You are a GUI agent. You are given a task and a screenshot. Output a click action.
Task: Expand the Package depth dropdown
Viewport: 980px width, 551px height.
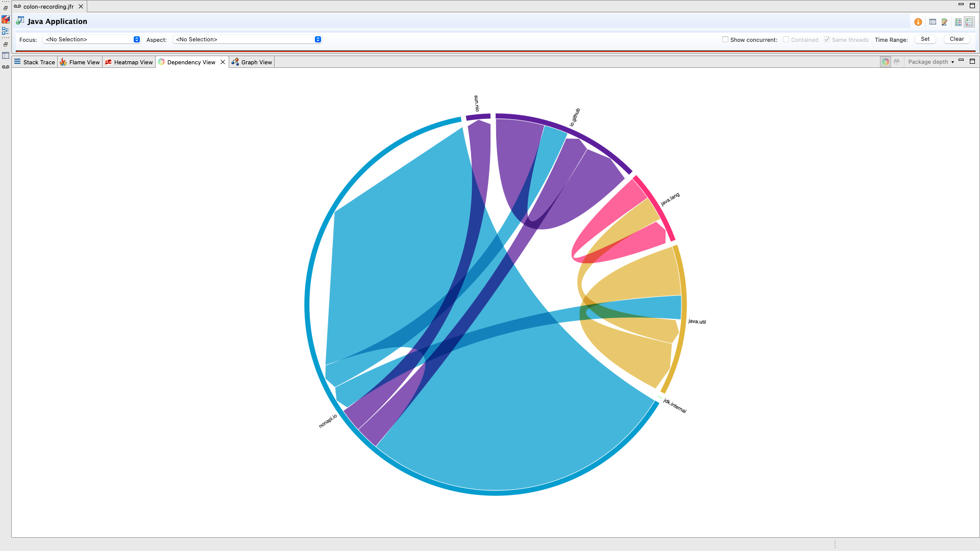tap(931, 62)
